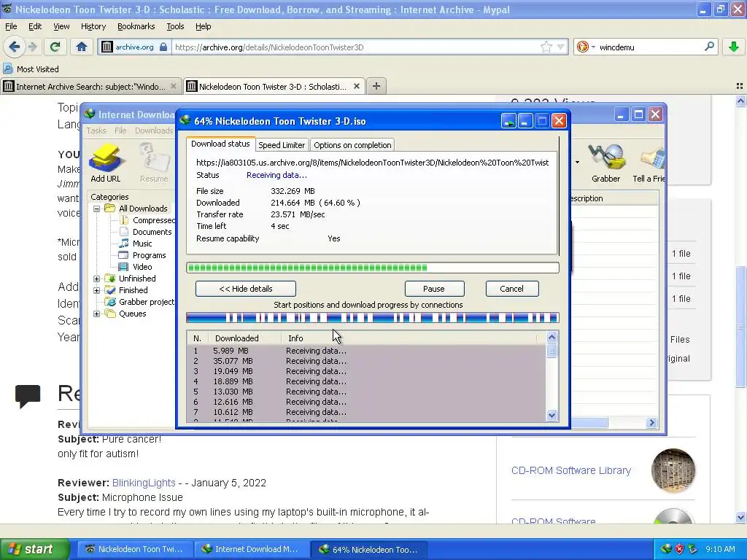This screenshot has width=747, height=560.
Task: Click the browser page scrollbar down arrow
Action: [x=740, y=517]
